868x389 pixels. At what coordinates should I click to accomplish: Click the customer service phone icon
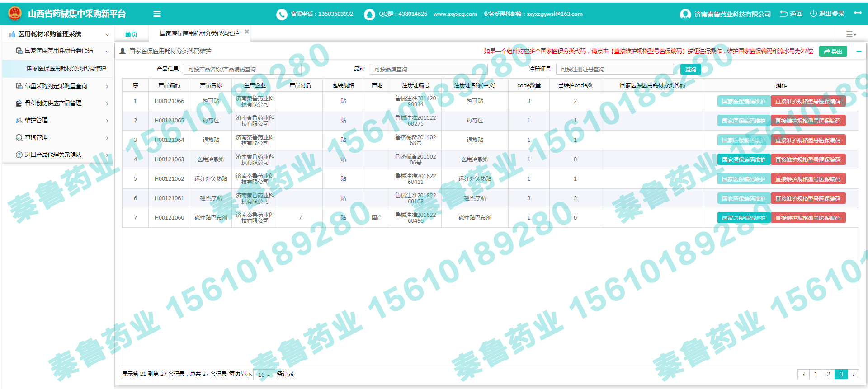(282, 14)
